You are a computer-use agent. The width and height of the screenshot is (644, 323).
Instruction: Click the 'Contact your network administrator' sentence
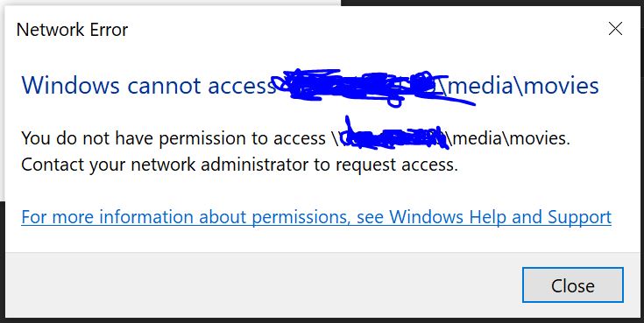click(239, 165)
